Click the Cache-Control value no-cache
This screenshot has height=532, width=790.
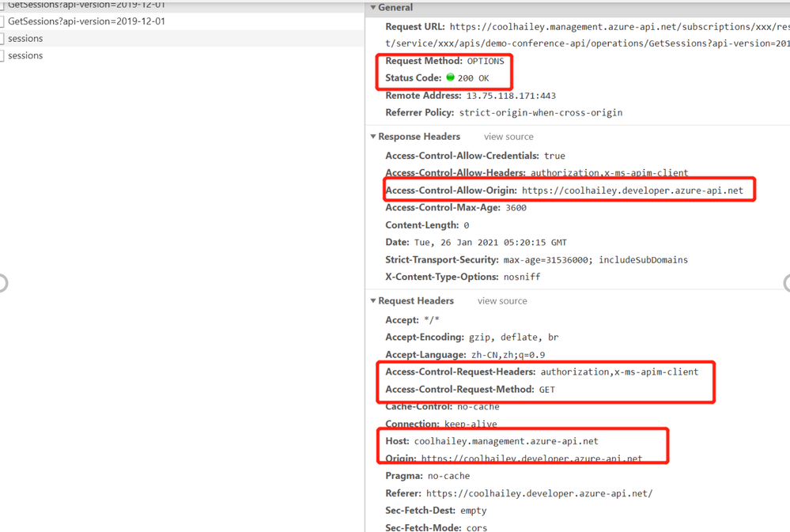click(478, 406)
